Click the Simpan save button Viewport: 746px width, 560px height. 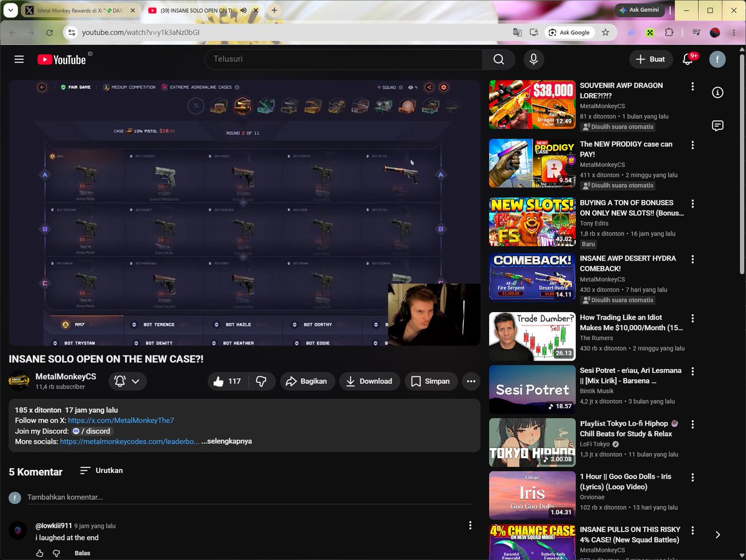click(431, 381)
